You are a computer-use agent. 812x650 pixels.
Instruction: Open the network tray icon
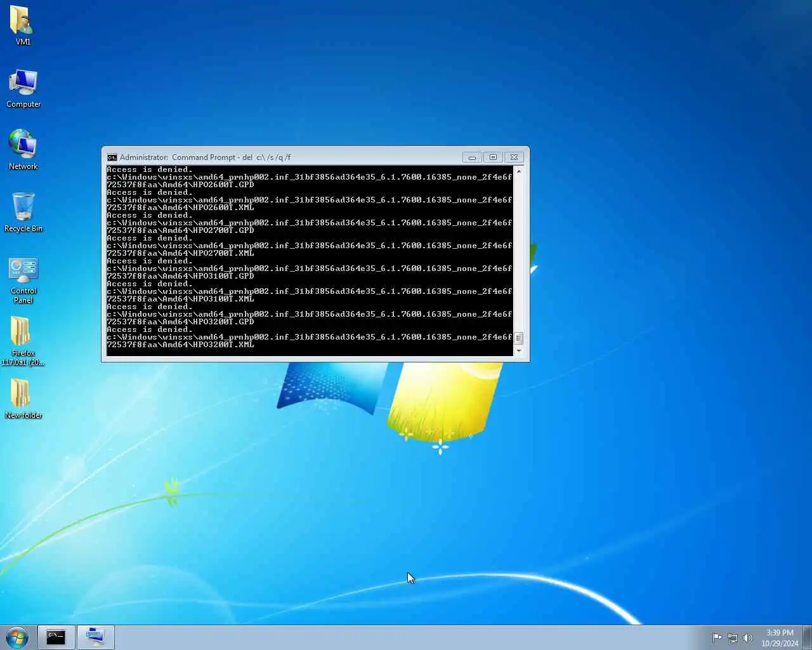point(733,638)
